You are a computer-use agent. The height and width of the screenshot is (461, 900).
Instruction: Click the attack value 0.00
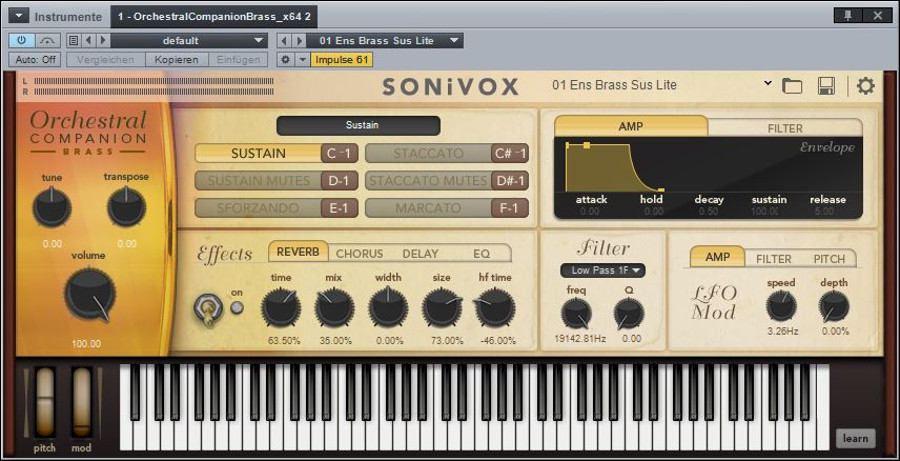589,211
